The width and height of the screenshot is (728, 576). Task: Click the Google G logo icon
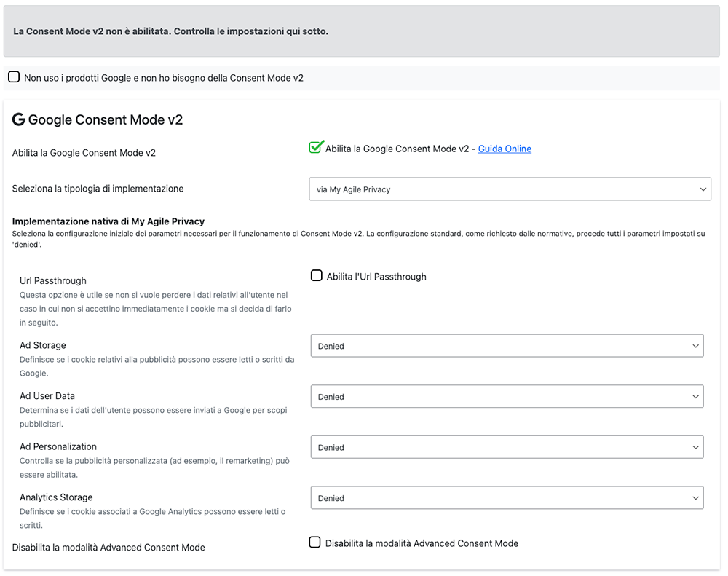coord(19,120)
